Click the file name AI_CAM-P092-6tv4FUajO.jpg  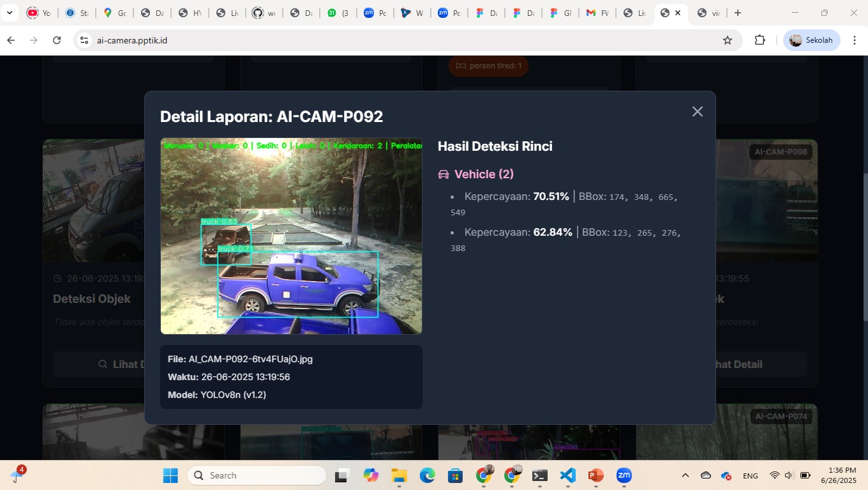[x=250, y=359]
